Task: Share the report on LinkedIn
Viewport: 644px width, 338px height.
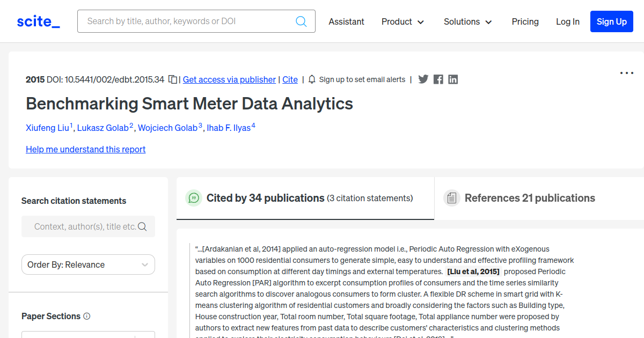Action: point(453,79)
